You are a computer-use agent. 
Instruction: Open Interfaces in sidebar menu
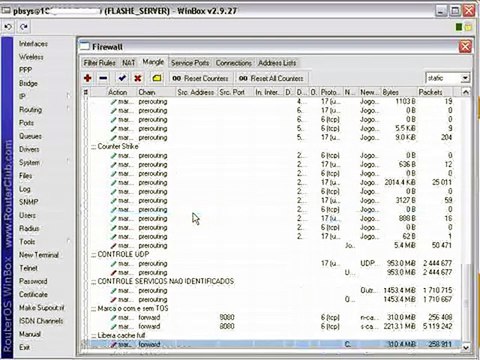pos(33,44)
